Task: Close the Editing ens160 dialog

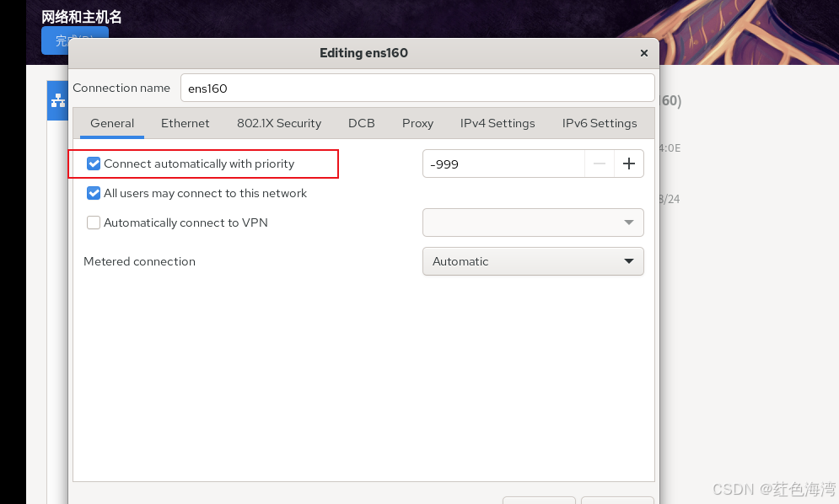Action: pos(644,53)
